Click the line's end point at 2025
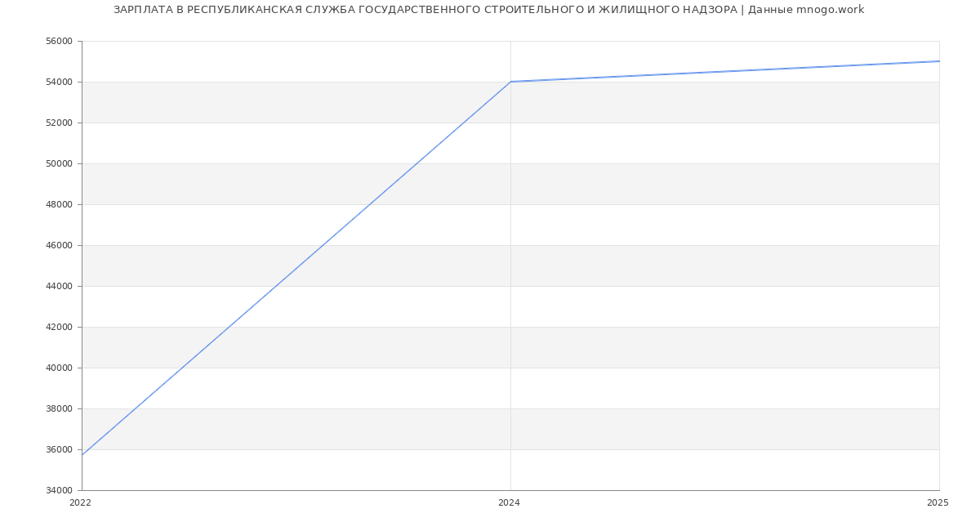980x531 pixels. (x=938, y=61)
